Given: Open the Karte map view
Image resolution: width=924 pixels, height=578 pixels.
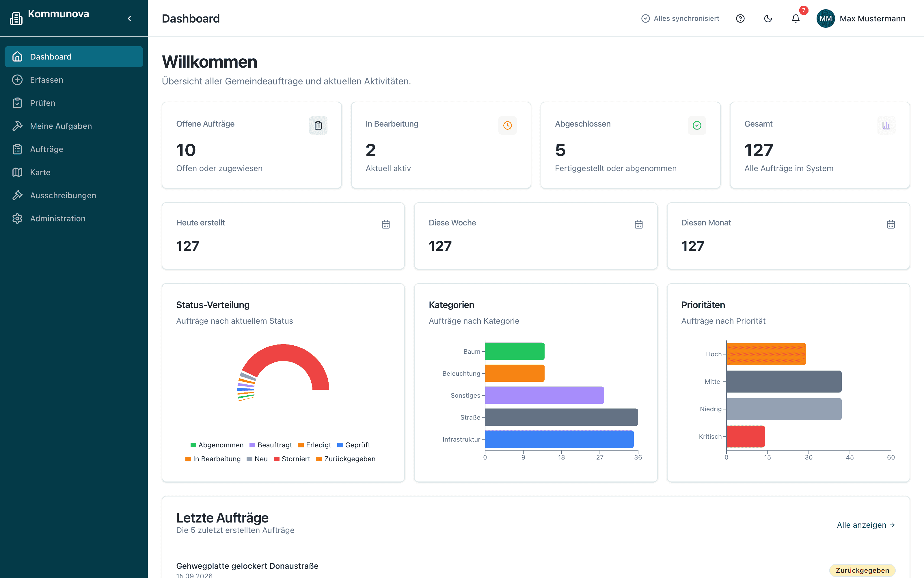Looking at the screenshot, I should pyautogui.click(x=74, y=172).
